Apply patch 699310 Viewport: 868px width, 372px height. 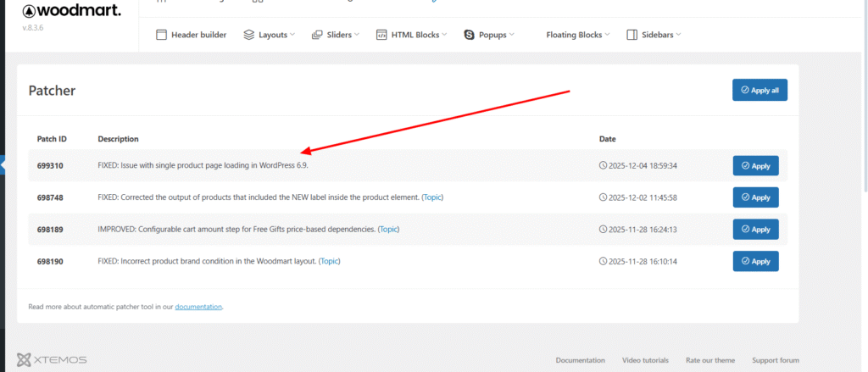755,165
